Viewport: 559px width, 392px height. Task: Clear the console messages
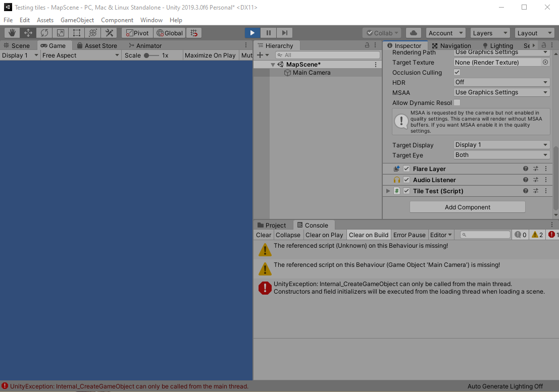pos(264,235)
